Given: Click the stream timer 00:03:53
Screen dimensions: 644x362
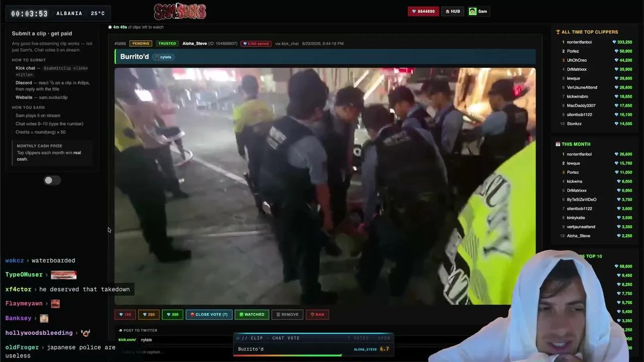Looking at the screenshot, I should click(30, 14).
